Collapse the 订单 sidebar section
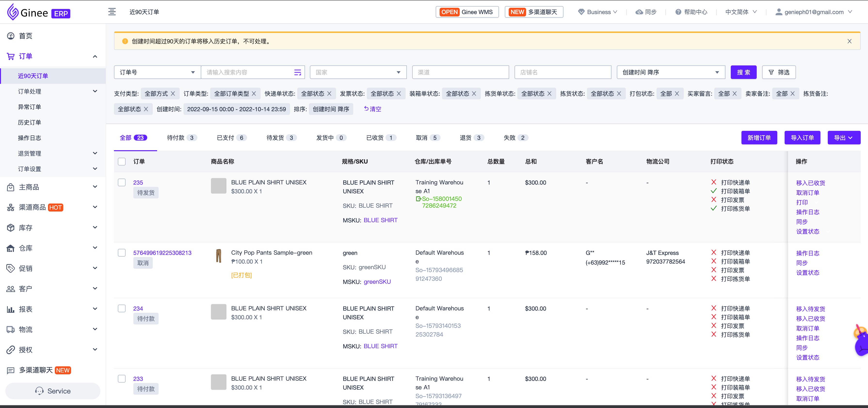The height and width of the screenshot is (408, 868). point(95,56)
